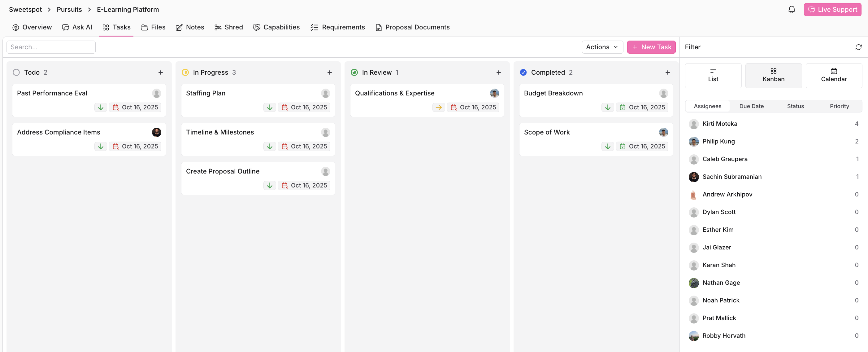Click priority arrow on Qualifications & Expertise
Screen dimensions: 868x352
[438, 107]
